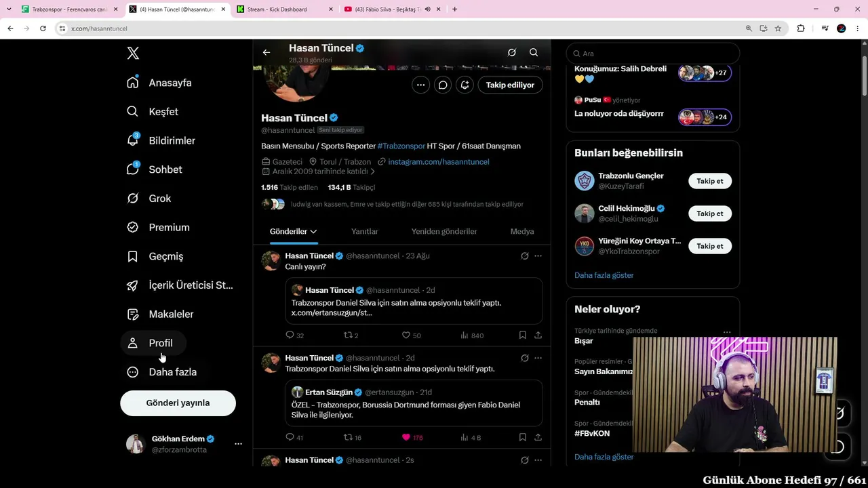This screenshot has width=868, height=488.
Task: Expand the Gönderiler sort chevron
Action: [313, 232]
